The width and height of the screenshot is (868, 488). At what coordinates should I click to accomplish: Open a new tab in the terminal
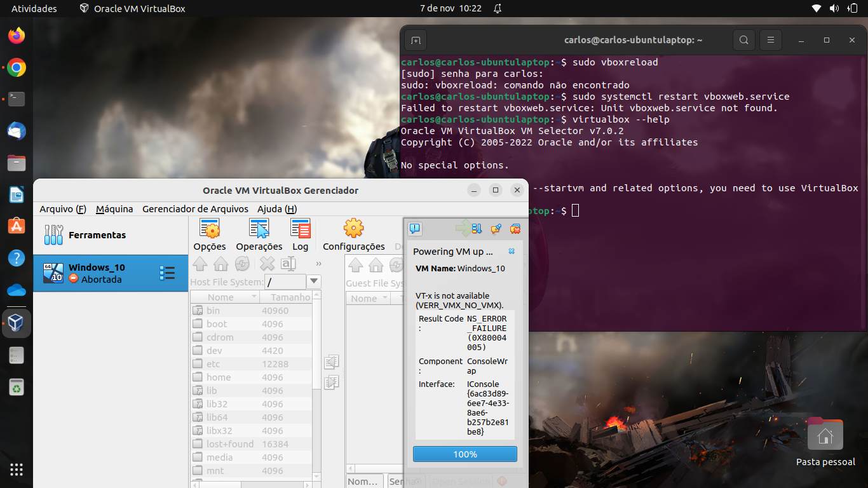(416, 40)
